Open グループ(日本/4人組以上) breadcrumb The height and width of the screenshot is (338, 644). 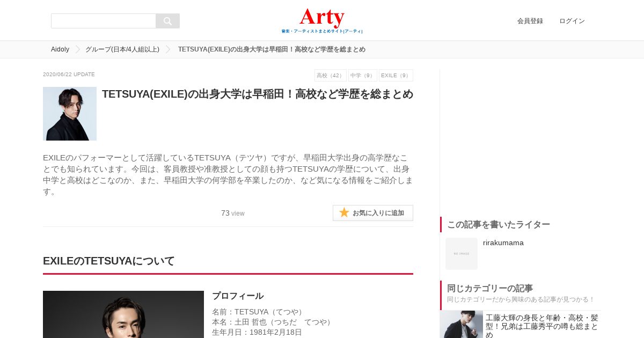coord(122,49)
